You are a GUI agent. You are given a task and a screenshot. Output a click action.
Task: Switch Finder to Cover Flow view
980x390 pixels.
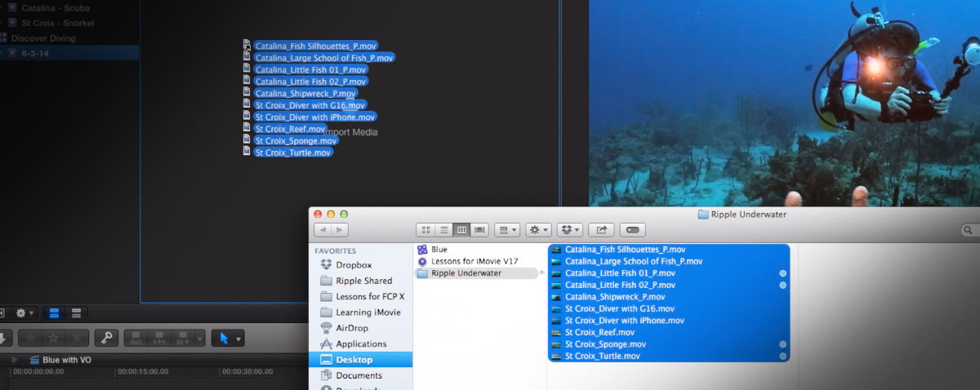click(480, 230)
